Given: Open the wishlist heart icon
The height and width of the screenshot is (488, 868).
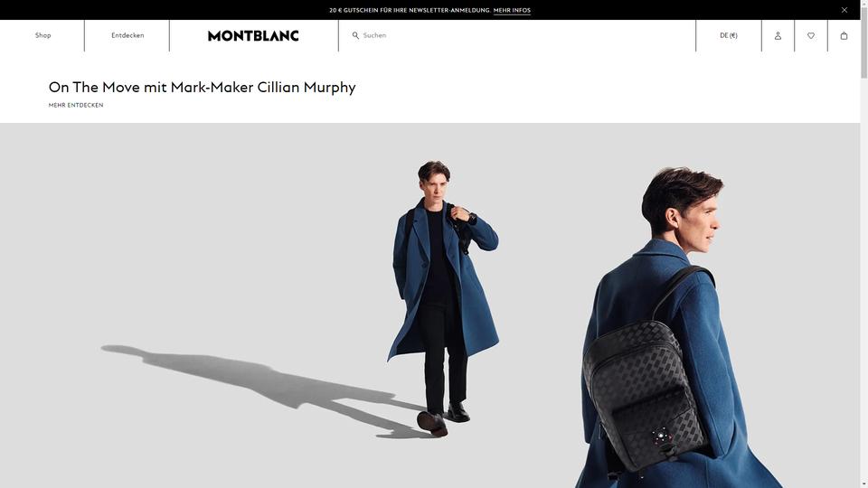Looking at the screenshot, I should 811,35.
